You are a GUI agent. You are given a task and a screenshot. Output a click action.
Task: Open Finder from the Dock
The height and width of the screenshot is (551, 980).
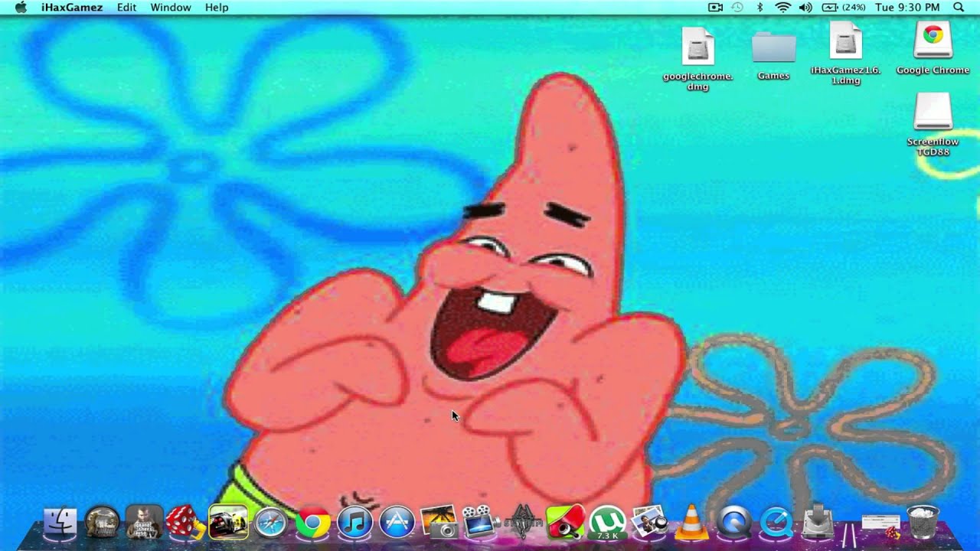click(x=60, y=523)
